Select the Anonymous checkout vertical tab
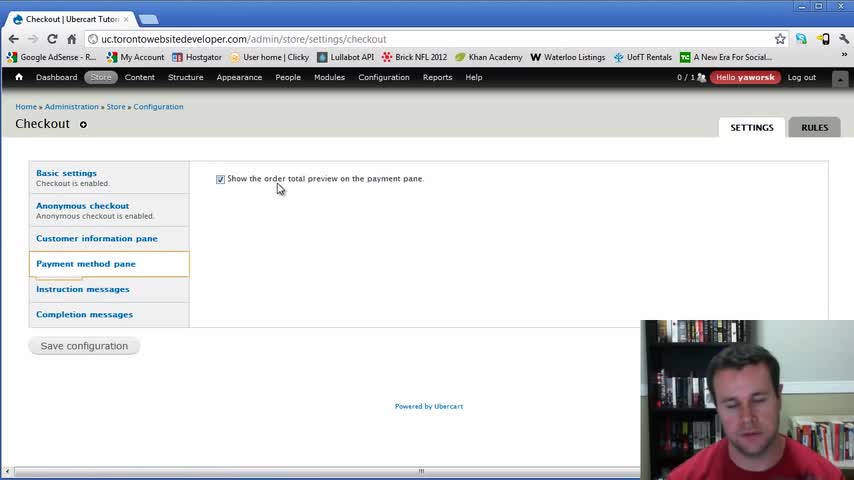854x480 pixels. point(109,210)
